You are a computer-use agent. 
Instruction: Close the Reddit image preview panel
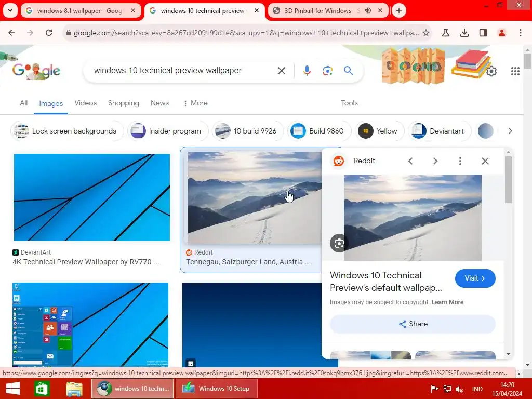485,161
